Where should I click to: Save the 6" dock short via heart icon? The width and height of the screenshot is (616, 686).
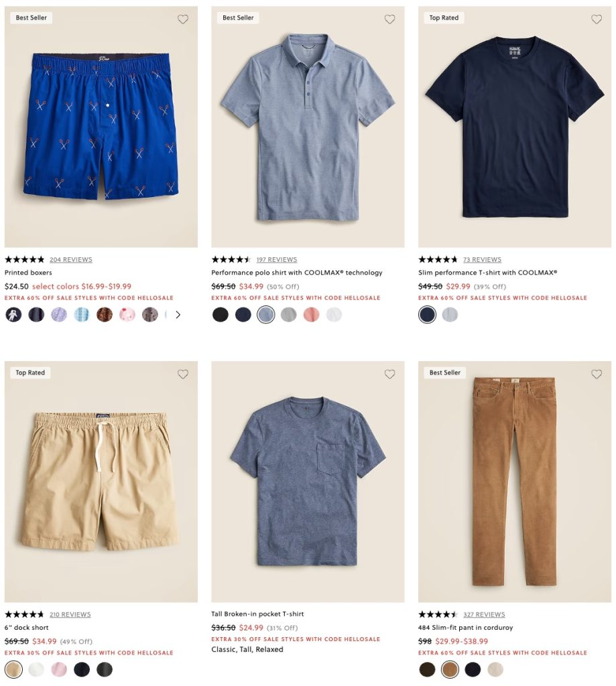(x=182, y=374)
